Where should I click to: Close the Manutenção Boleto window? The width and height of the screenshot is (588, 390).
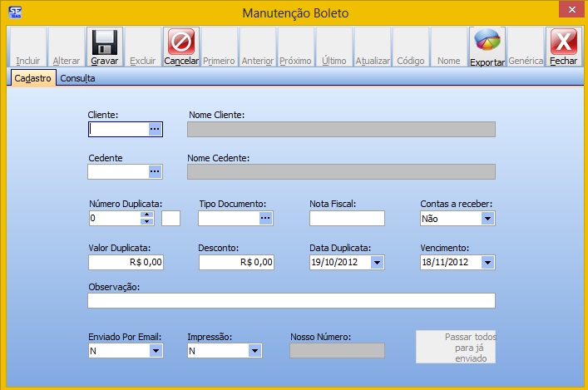point(571,9)
